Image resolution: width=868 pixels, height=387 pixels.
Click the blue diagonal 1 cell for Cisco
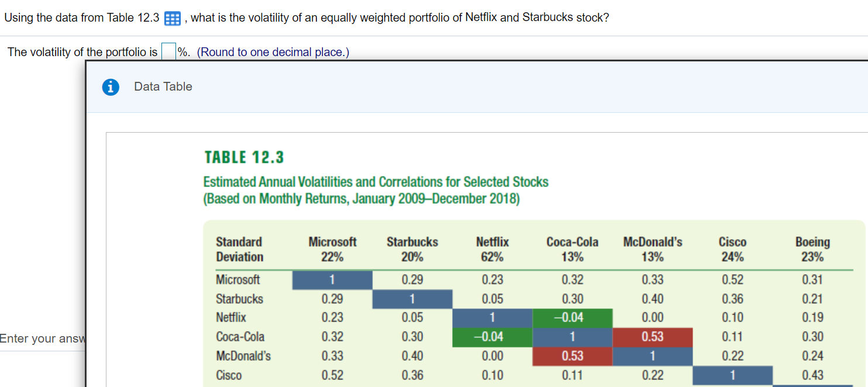[732, 375]
